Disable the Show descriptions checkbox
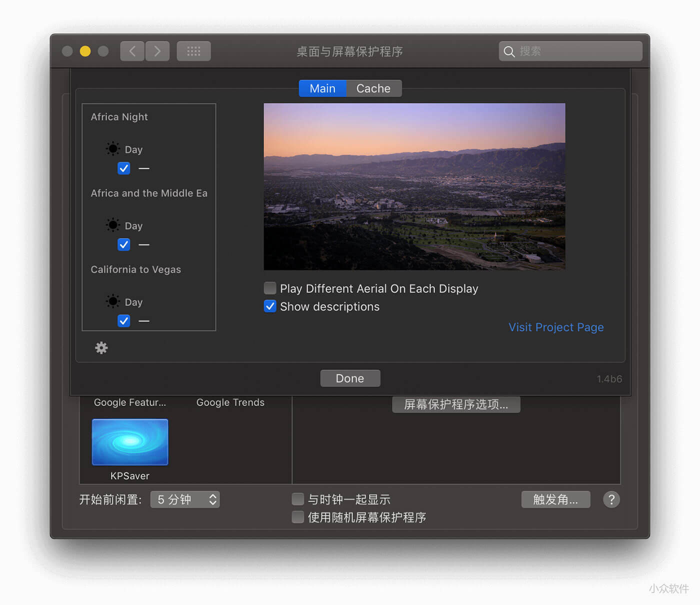 pyautogui.click(x=269, y=306)
